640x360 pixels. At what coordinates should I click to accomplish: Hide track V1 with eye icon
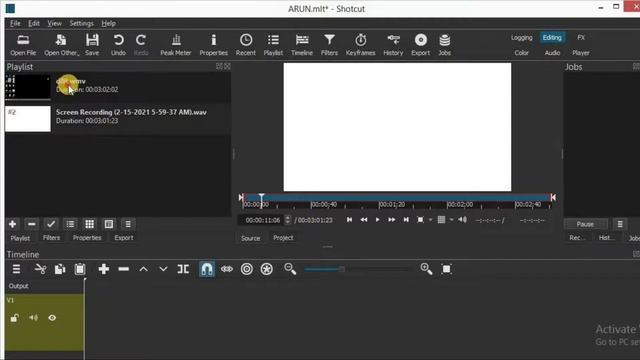pos(52,318)
